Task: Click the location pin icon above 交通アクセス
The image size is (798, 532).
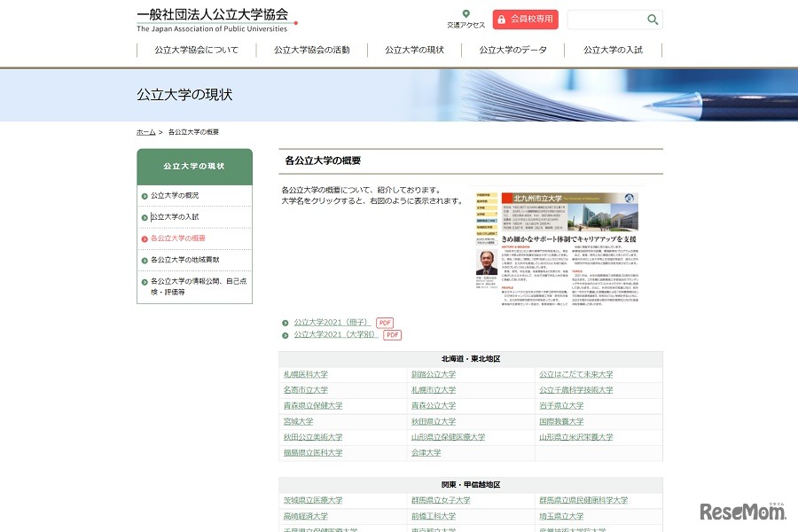Action: [x=465, y=13]
